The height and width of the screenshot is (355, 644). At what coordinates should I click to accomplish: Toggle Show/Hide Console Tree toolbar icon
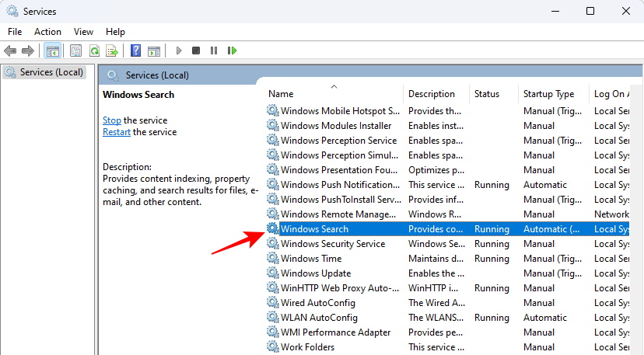(53, 51)
